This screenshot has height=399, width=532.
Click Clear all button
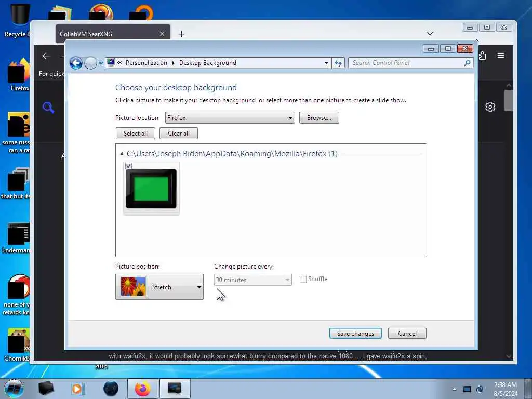179,134
